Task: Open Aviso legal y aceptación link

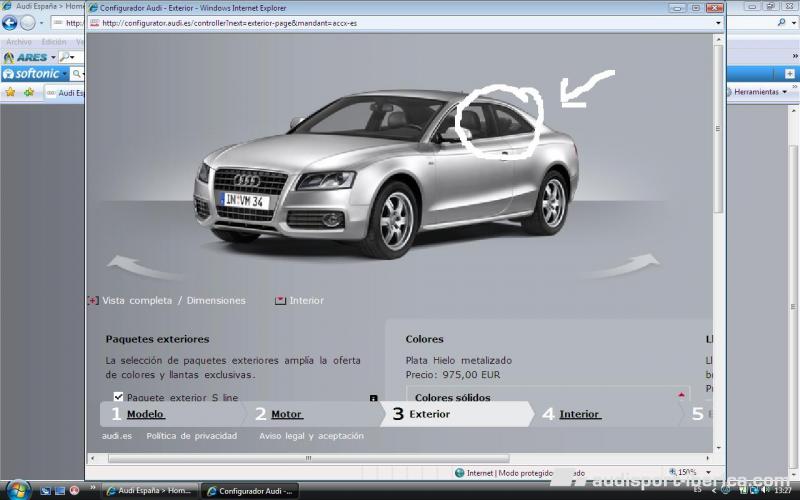Action: pos(311,436)
